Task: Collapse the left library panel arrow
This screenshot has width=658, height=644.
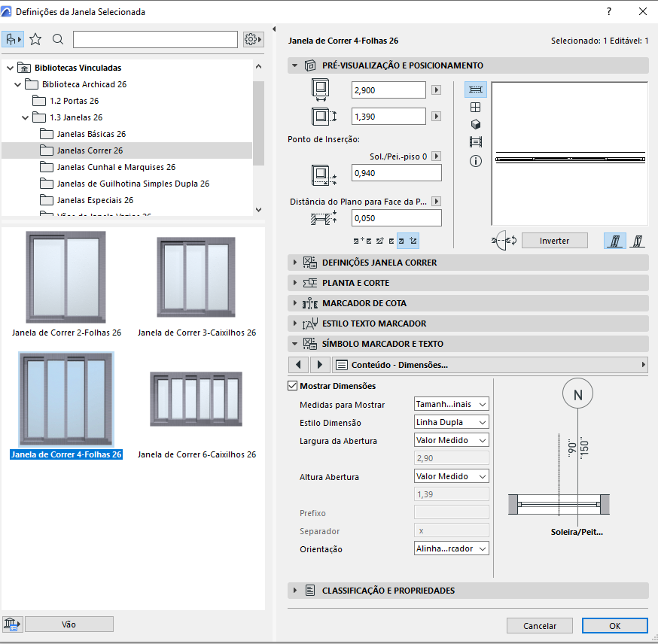Action: (274, 29)
